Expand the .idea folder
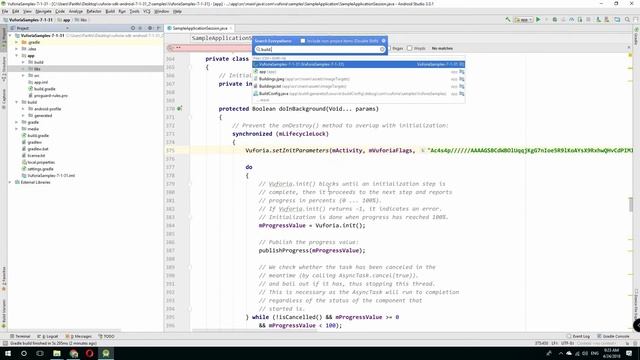The height and width of the screenshot is (360, 640). [17, 49]
